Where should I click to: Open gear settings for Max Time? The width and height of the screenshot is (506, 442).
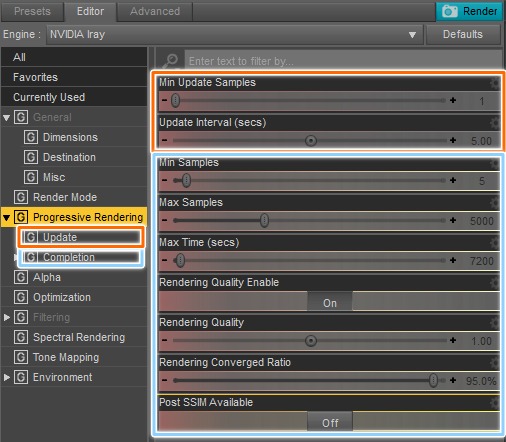pyautogui.click(x=494, y=243)
